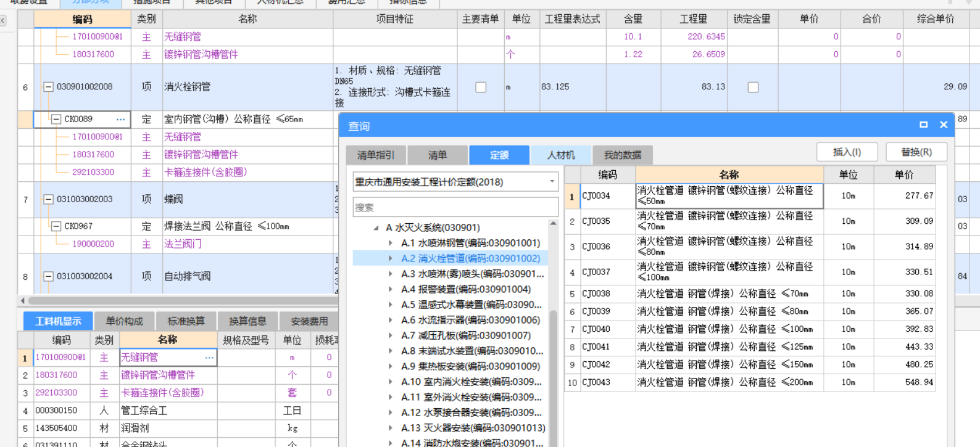Image resolution: width=980 pixels, height=447 pixels.
Task: Tick the 主要清单 checkbox for 消火栓钢管
Action: 481,87
